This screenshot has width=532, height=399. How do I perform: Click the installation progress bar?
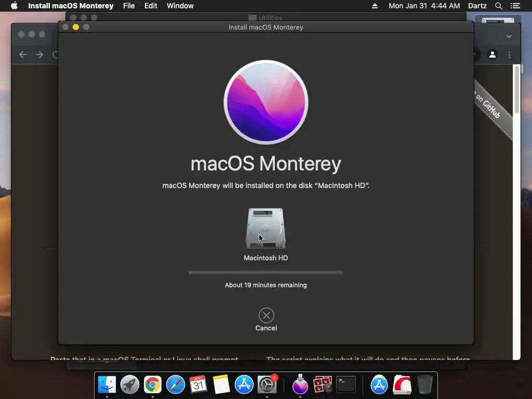point(265,272)
